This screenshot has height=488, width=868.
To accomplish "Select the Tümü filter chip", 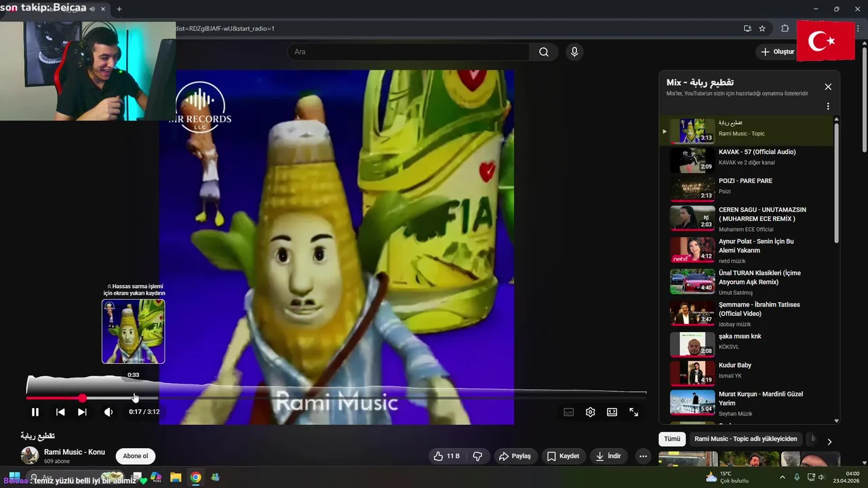I will (672, 439).
